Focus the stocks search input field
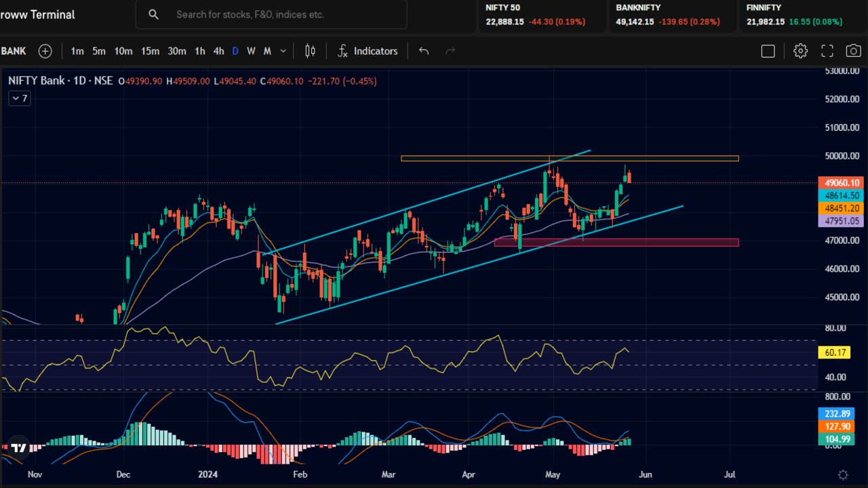The width and height of the screenshot is (868, 488). tap(271, 14)
